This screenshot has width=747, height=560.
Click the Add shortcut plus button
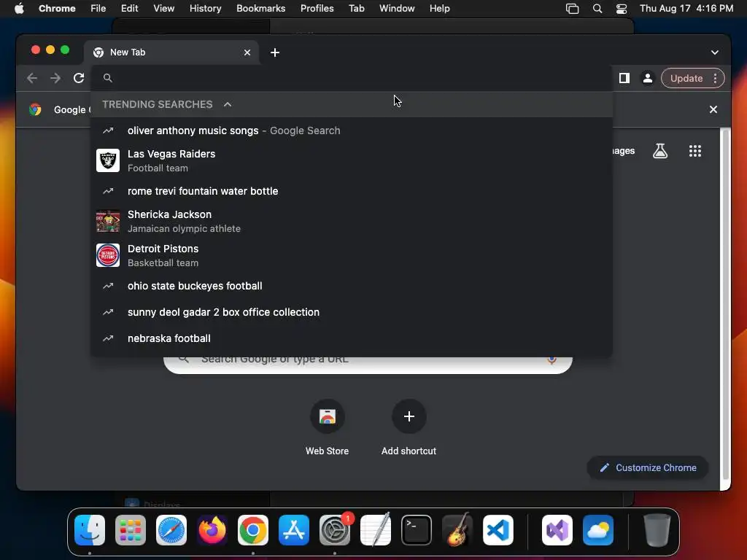click(x=409, y=416)
